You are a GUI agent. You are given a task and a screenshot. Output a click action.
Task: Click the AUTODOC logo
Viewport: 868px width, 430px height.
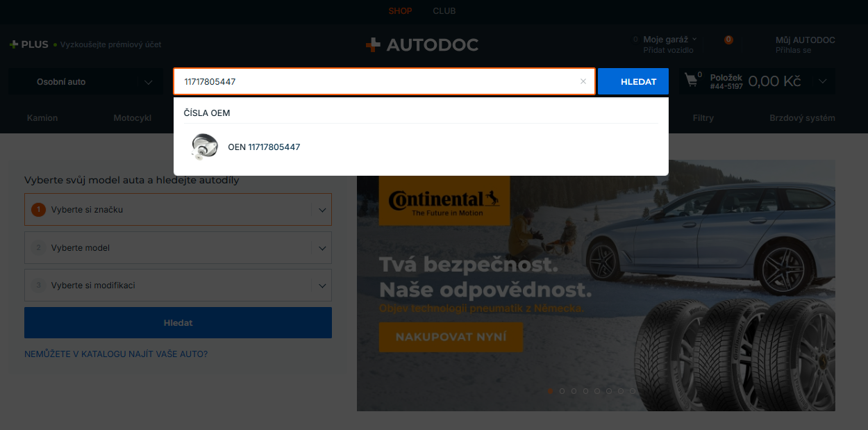point(422,45)
